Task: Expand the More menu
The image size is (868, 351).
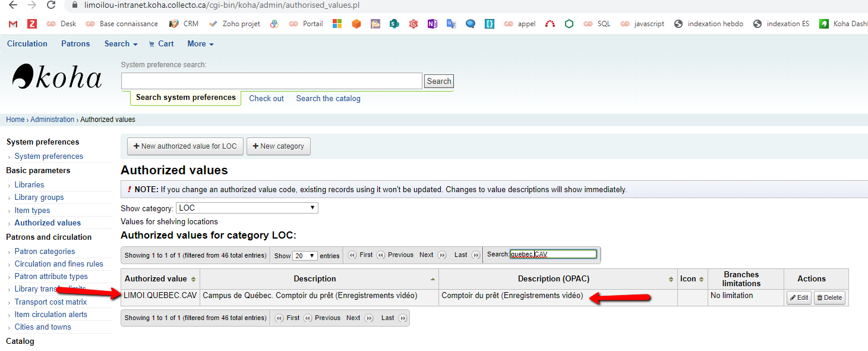Action: click(x=200, y=43)
